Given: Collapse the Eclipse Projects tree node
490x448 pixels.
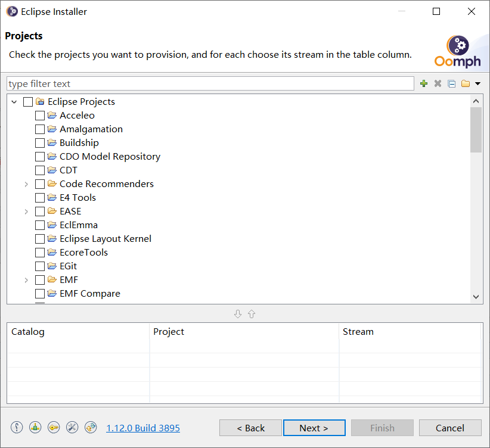Looking at the screenshot, I should (x=14, y=102).
